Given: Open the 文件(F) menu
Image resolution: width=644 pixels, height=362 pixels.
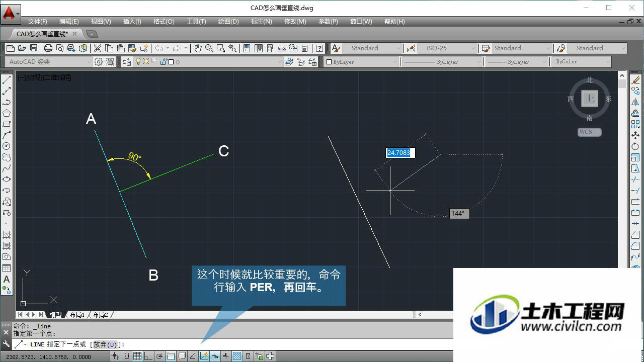Looking at the screenshot, I should 38,22.
